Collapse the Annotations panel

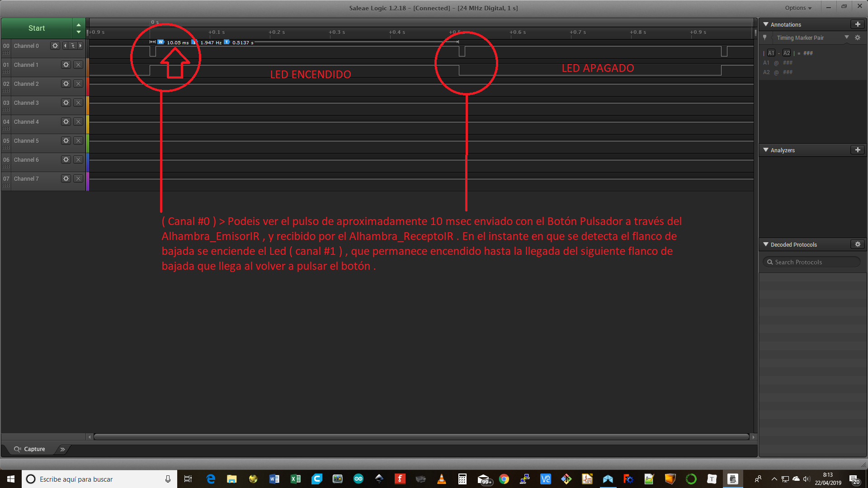pyautogui.click(x=766, y=24)
